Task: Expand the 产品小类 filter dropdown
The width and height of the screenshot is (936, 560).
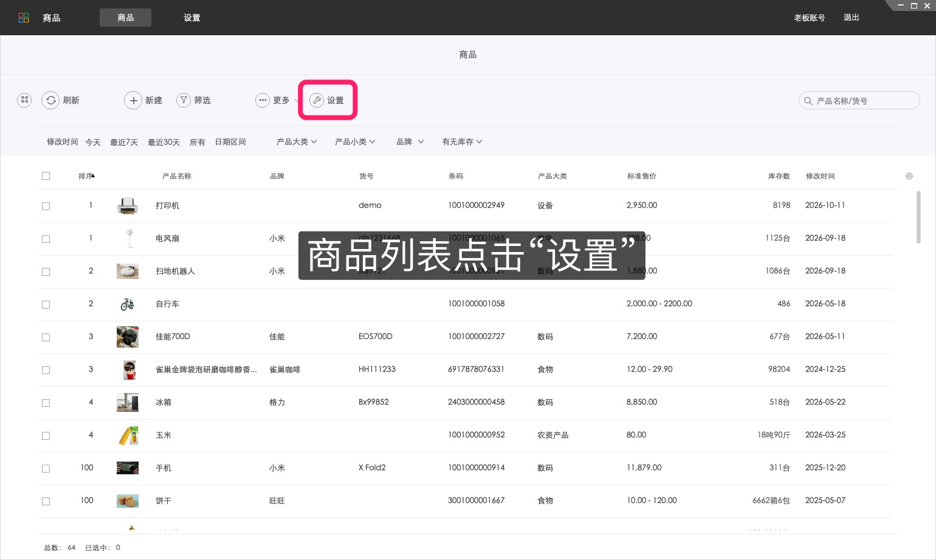Action: pos(355,142)
